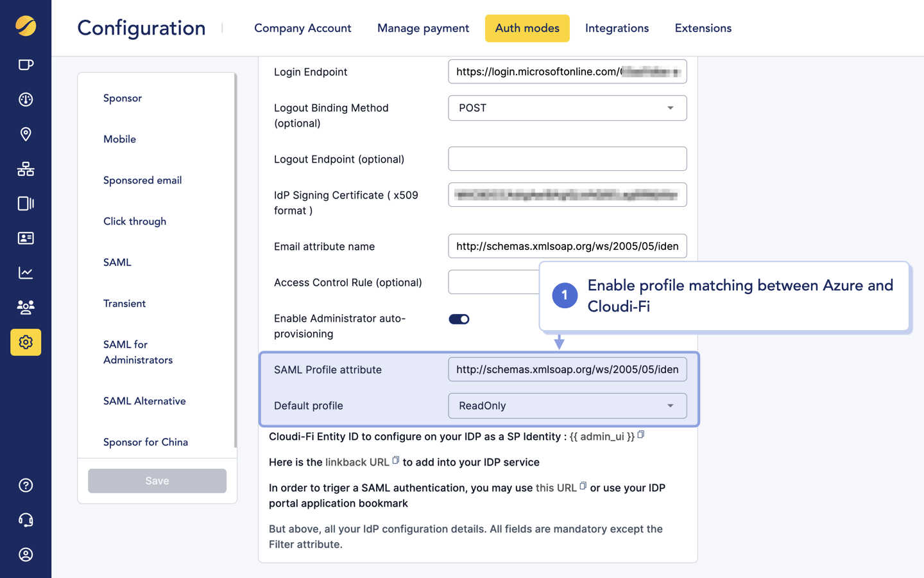Select the users group icon in sidebar
This screenshot has width=924, height=578.
click(26, 308)
